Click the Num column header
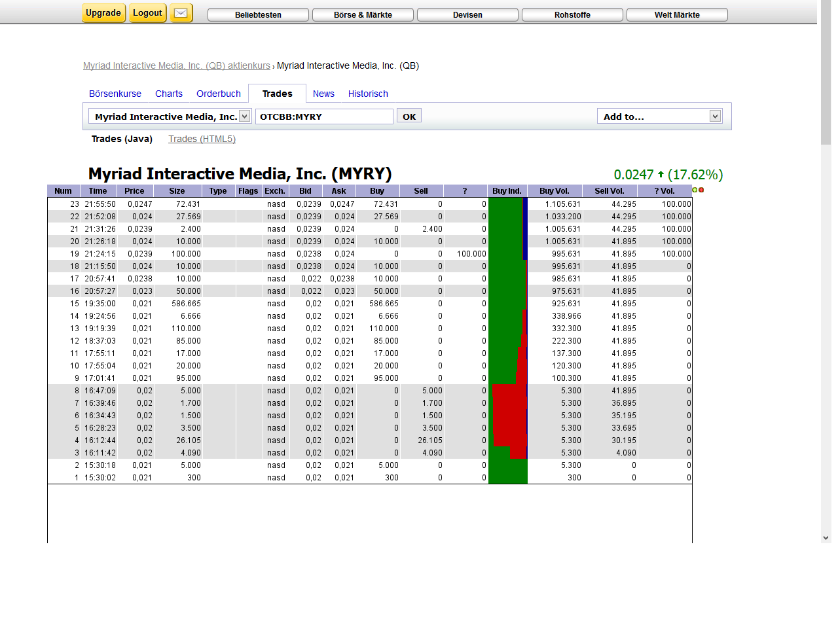838x644 pixels. [x=64, y=191]
